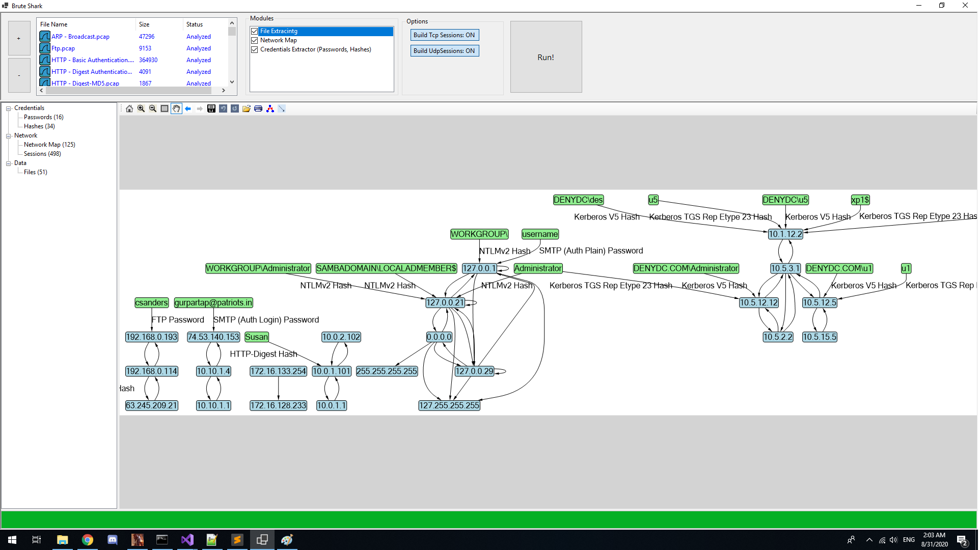Image resolution: width=980 pixels, height=550 pixels.
Task: Open Google Chrome from the taskbar
Action: click(x=88, y=540)
